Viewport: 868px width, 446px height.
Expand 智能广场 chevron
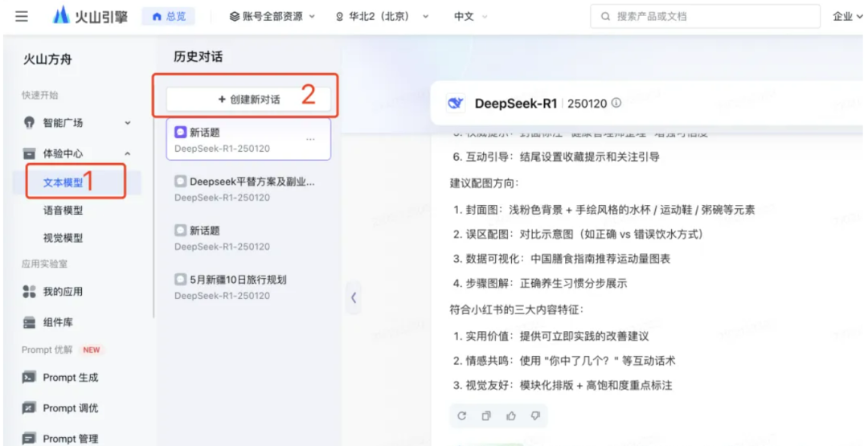[x=128, y=123]
